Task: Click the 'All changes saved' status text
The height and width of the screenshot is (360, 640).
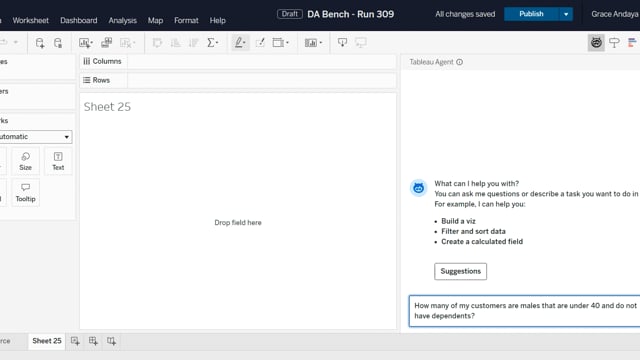Action: click(x=465, y=14)
